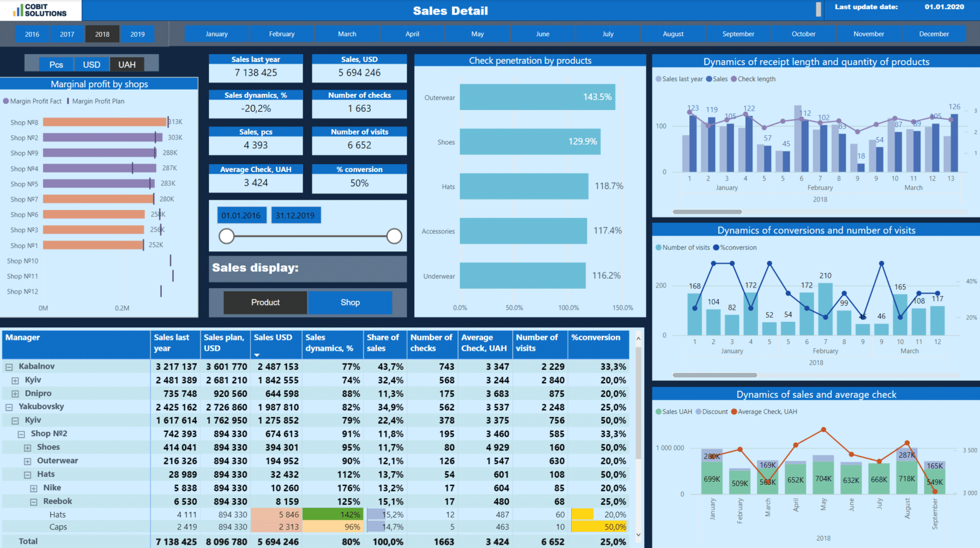Screen dimensions: 980x548
Task: Click the Manager column header
Action: (x=75, y=344)
